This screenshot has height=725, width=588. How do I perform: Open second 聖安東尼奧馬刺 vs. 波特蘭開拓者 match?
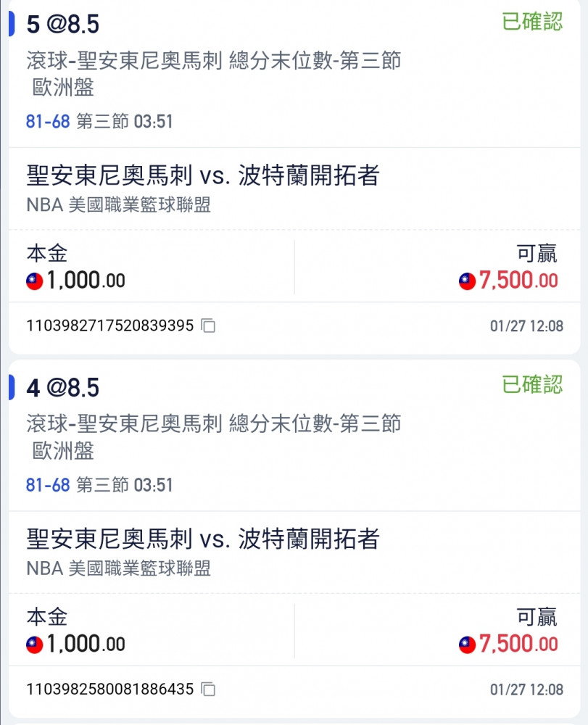coord(203,539)
